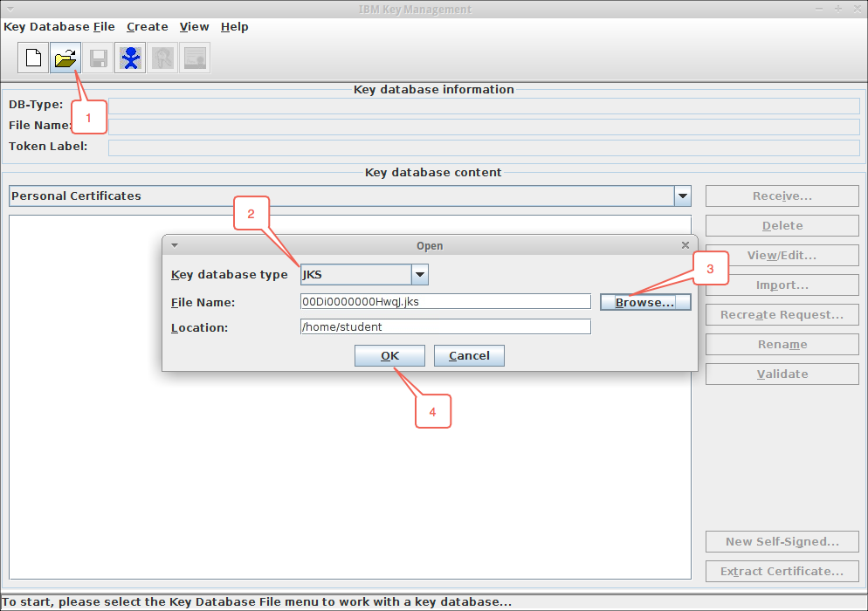Expand the Personal Certificates dropdown arrow
Screen dimensions: 868x611
683,196
